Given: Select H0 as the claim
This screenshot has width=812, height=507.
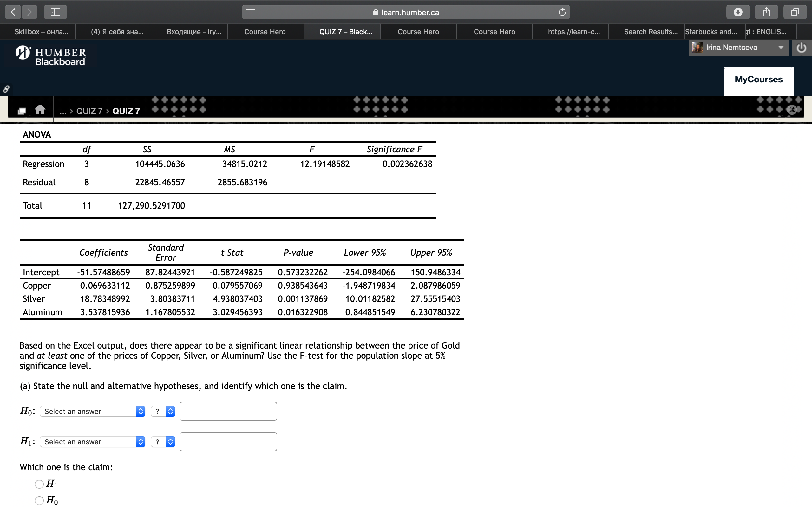Looking at the screenshot, I should pyautogui.click(x=39, y=500).
